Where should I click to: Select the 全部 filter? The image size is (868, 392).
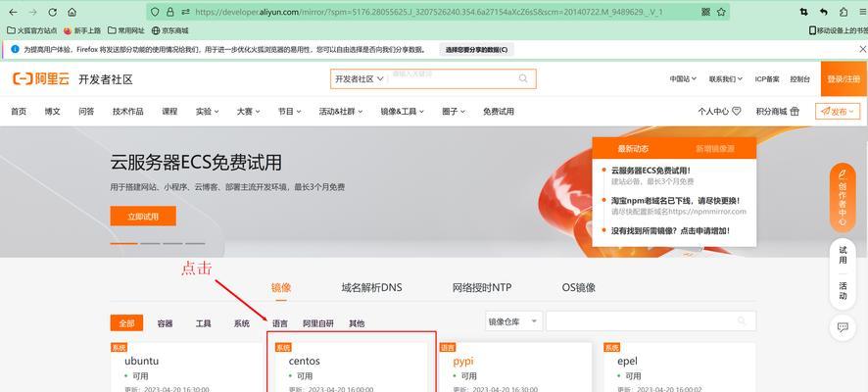[126, 322]
